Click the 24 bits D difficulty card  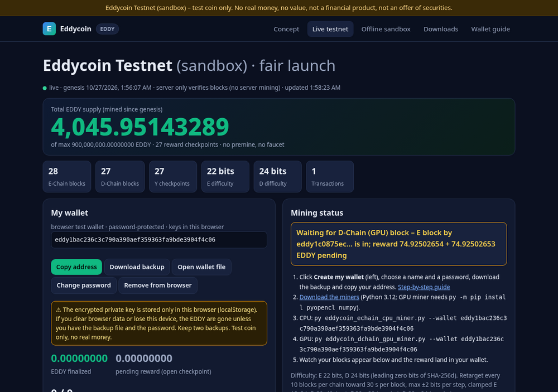(x=277, y=176)
